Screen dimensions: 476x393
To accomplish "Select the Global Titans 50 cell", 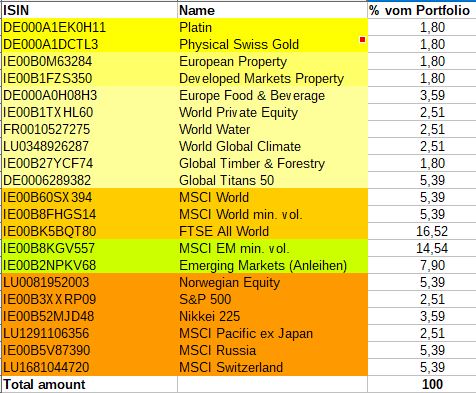I will click(x=272, y=180).
